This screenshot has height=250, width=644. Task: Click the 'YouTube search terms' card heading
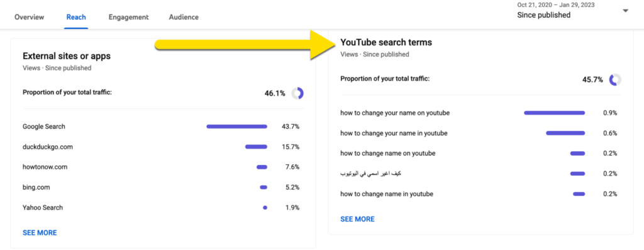tap(386, 42)
